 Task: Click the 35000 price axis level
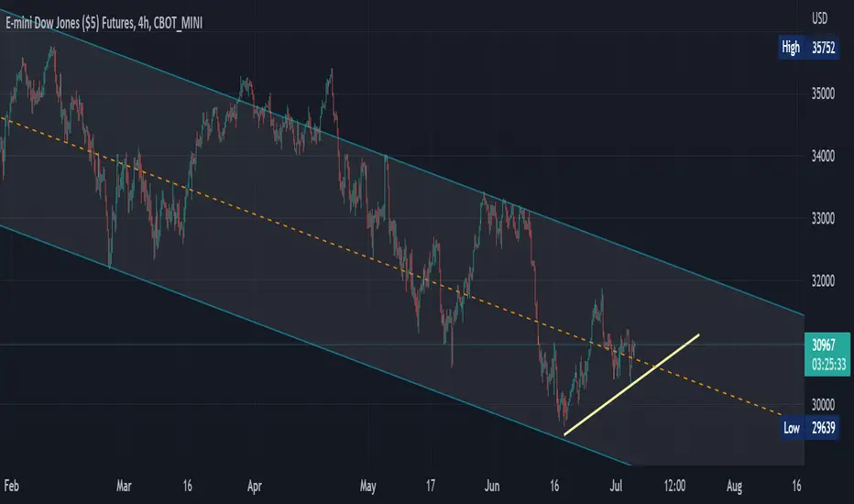[x=823, y=93]
